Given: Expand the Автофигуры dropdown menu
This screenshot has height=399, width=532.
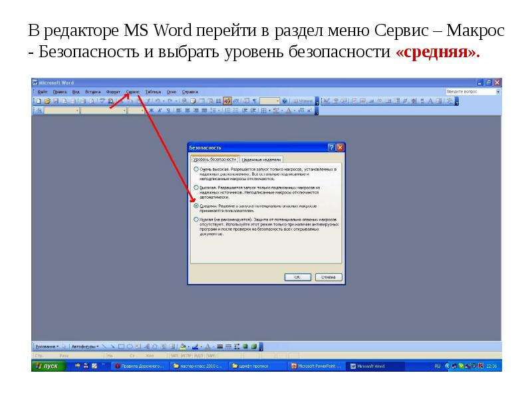Looking at the screenshot, I should click(85, 346).
